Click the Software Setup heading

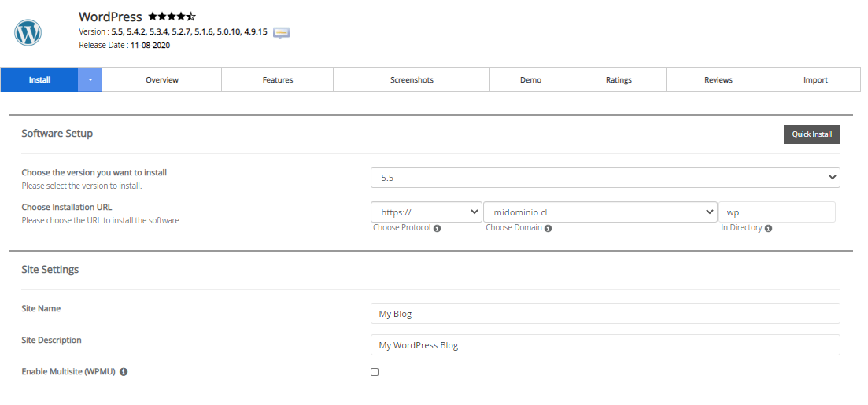click(x=57, y=134)
